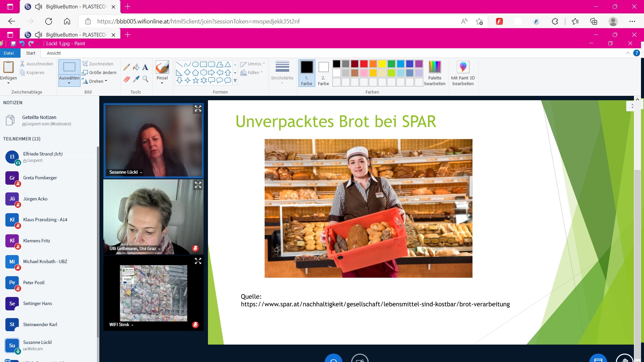The height and width of the screenshot is (362, 644).
Task: Open Geteilte Notizen shared notes
Action: pos(49,120)
